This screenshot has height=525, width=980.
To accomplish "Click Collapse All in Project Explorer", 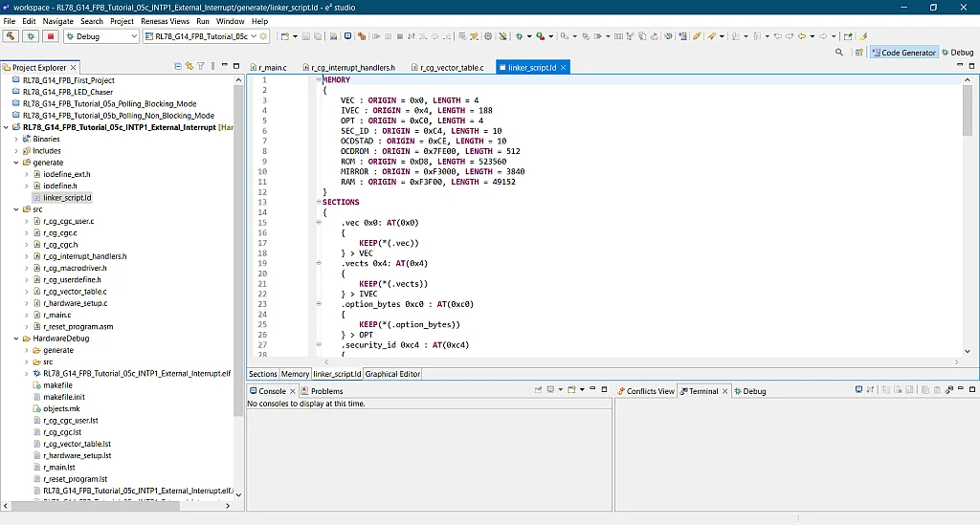I will click(x=178, y=66).
